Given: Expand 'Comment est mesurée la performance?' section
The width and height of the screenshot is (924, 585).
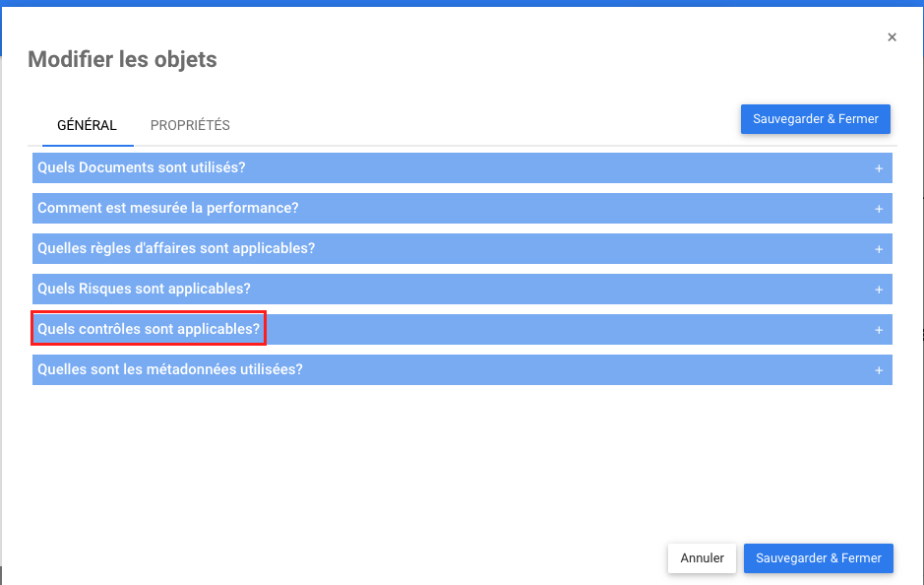Looking at the screenshot, I should pyautogui.click(x=168, y=208).
